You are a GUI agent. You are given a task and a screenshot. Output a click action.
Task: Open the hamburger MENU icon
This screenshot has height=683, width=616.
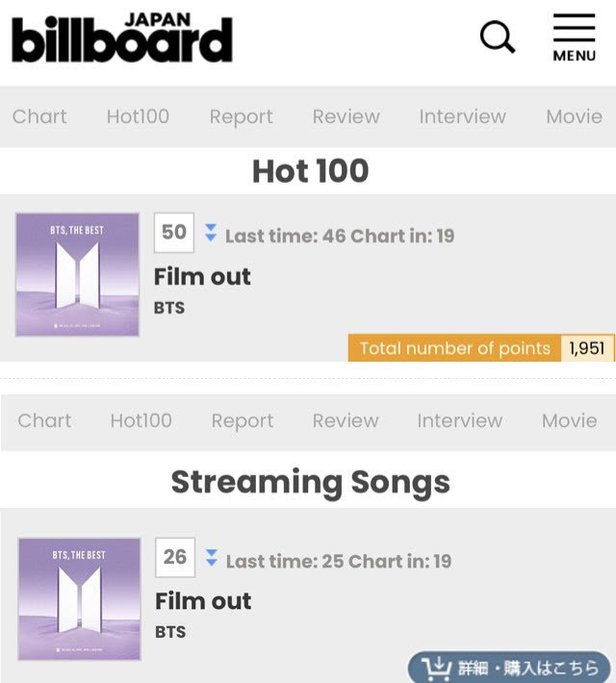(574, 38)
